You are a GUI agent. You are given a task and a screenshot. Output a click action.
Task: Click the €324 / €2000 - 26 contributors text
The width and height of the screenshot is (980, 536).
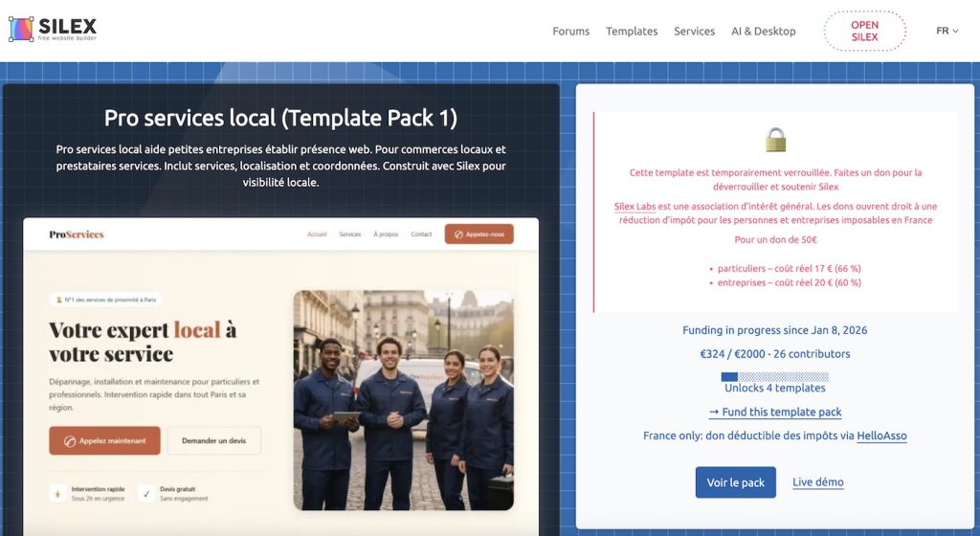coord(775,353)
